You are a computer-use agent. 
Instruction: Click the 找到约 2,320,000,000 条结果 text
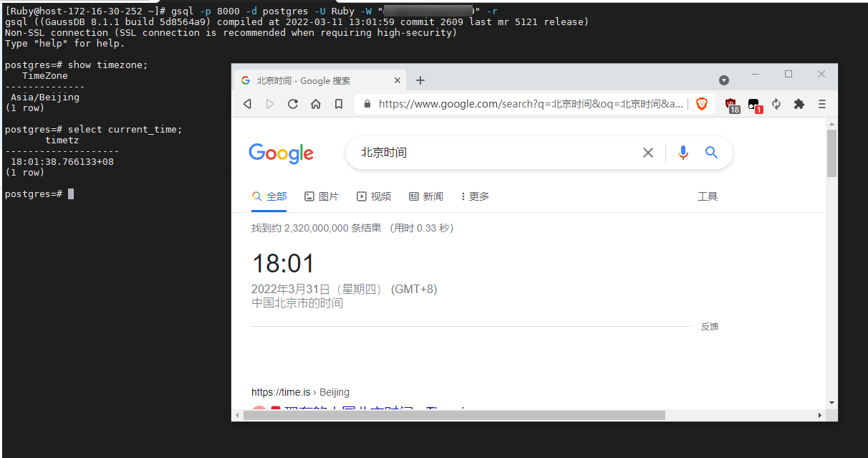315,228
